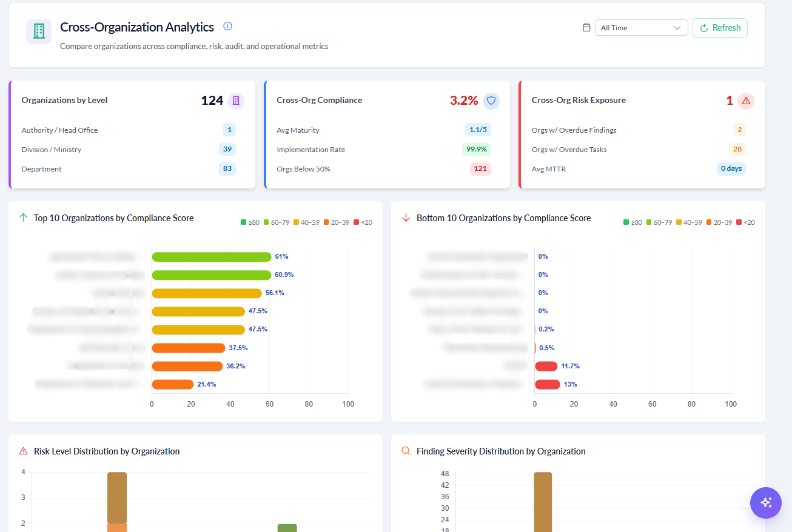Viewport: 792px width, 532px height.
Task: Toggle the <20 legend item in Bottom 10 chart
Action: [x=745, y=222]
